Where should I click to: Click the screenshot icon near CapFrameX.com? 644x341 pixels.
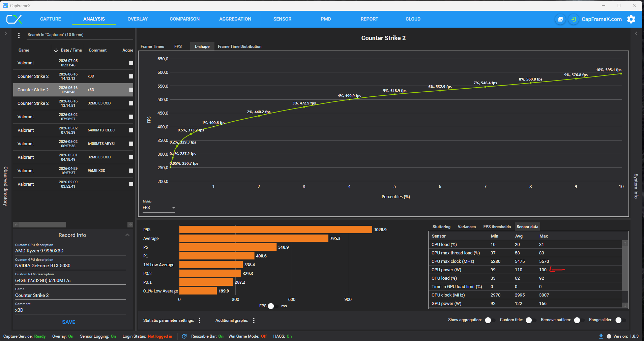point(560,19)
